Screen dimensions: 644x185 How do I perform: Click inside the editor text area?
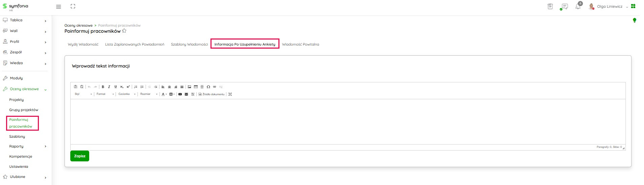point(347,122)
